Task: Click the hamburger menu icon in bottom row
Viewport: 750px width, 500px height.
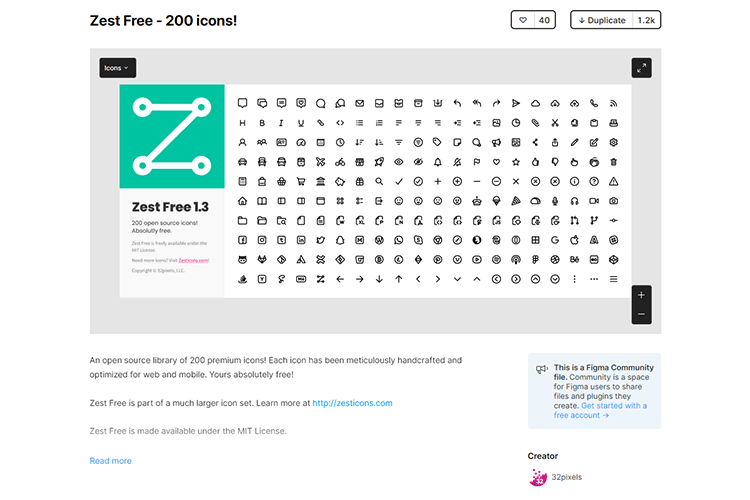Action: click(613, 278)
